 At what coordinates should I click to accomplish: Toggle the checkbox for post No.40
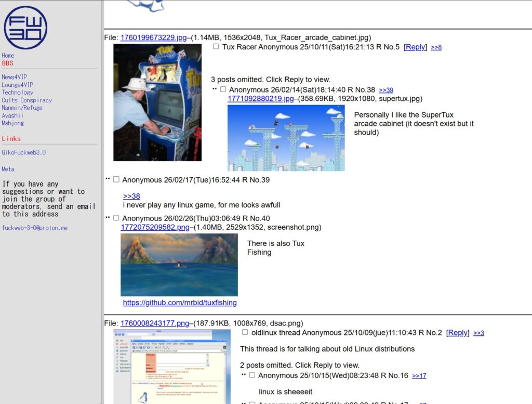(x=116, y=218)
